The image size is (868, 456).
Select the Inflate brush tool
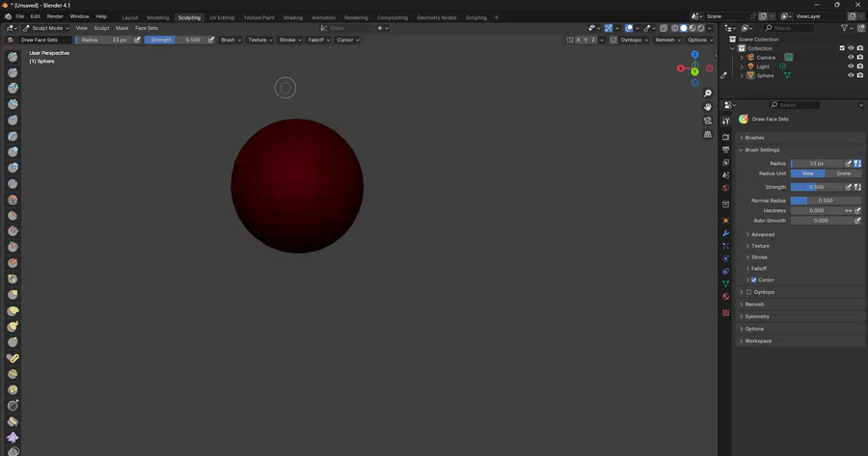point(13,151)
